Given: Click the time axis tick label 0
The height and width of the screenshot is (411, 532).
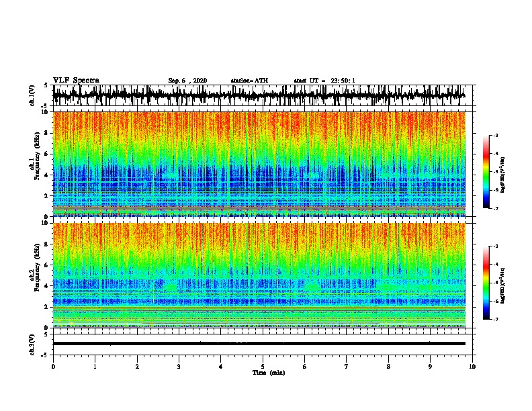Looking at the screenshot, I should pyautogui.click(x=53, y=367).
